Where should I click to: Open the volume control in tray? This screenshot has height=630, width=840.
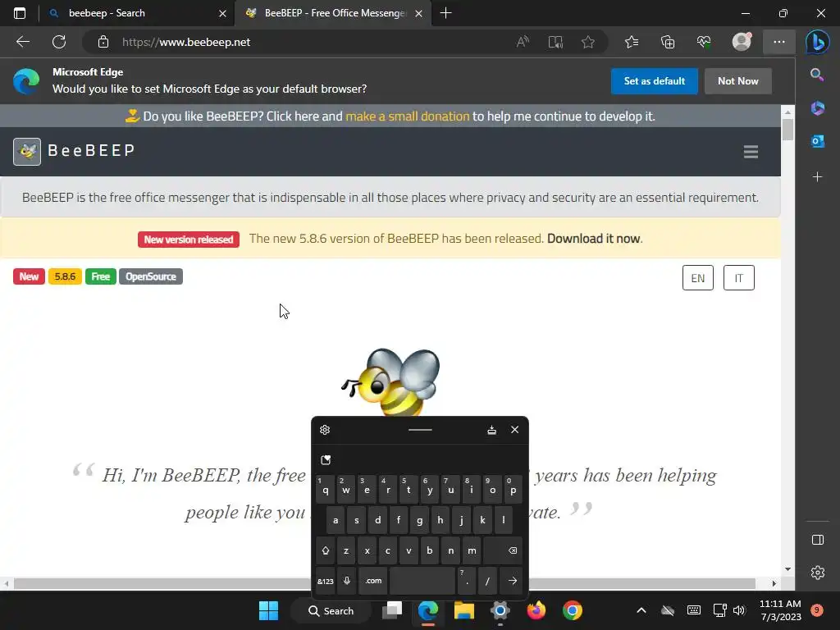739,610
